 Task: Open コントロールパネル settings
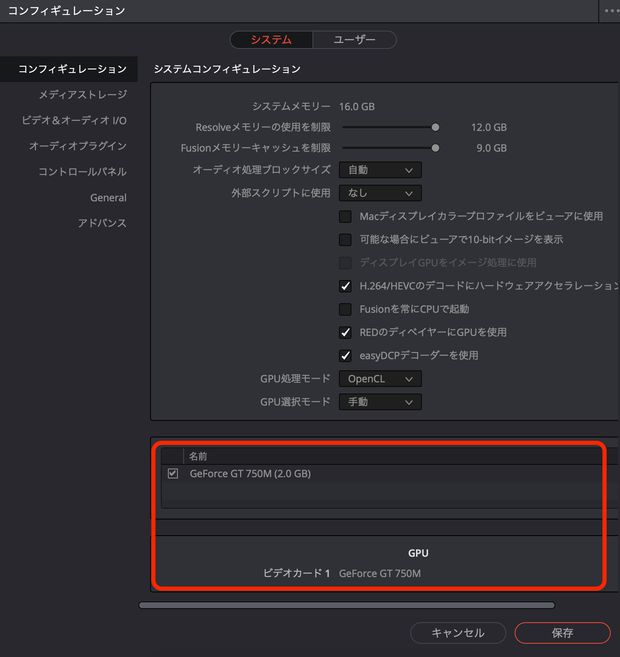click(x=83, y=172)
